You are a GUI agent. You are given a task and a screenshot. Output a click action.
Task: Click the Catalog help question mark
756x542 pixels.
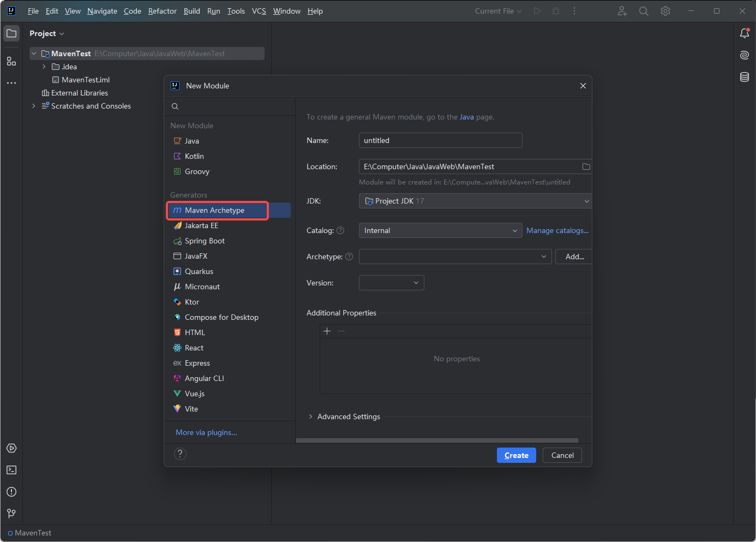click(340, 230)
